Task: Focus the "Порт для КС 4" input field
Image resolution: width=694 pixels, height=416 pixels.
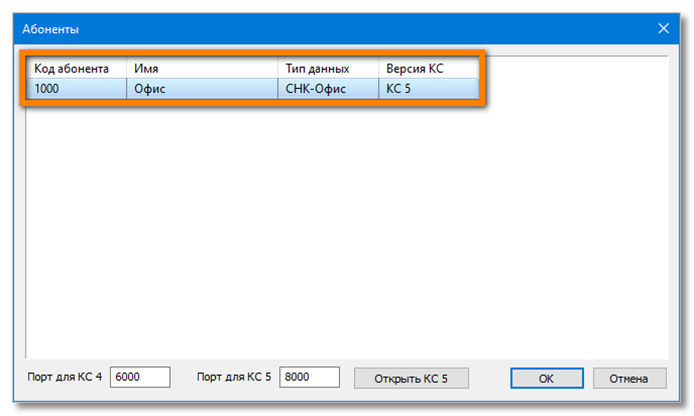Action: coord(140,378)
